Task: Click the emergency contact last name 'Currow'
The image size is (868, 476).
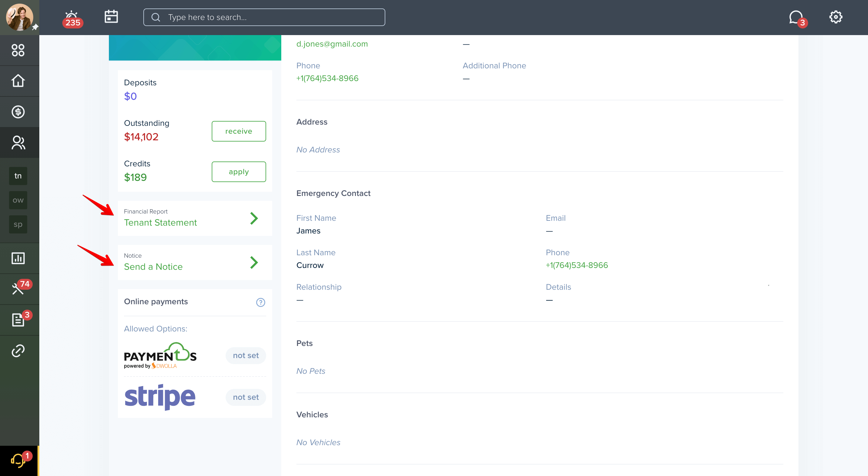Action: tap(310, 265)
